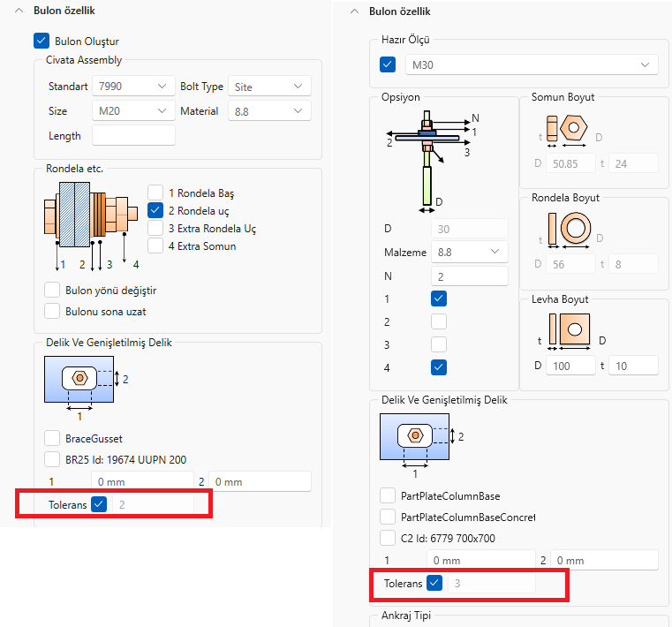Click right panel slotted hole diagram
672x627 pixels.
click(x=414, y=435)
